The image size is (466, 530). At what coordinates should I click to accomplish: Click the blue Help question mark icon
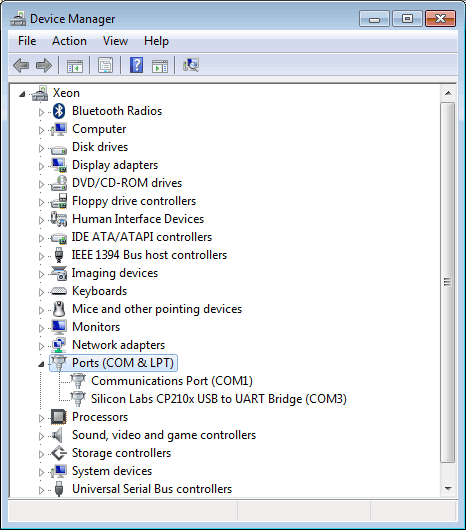[x=137, y=65]
